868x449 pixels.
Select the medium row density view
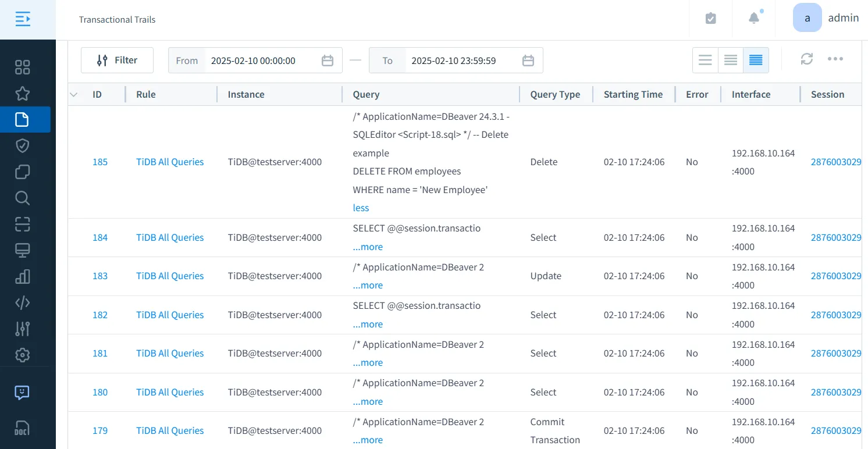point(731,60)
